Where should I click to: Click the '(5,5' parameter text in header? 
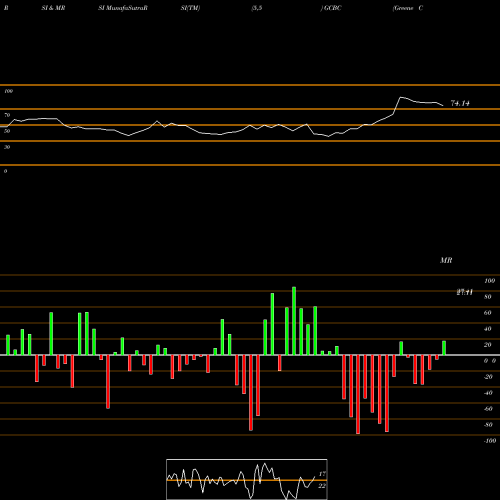click(x=257, y=8)
